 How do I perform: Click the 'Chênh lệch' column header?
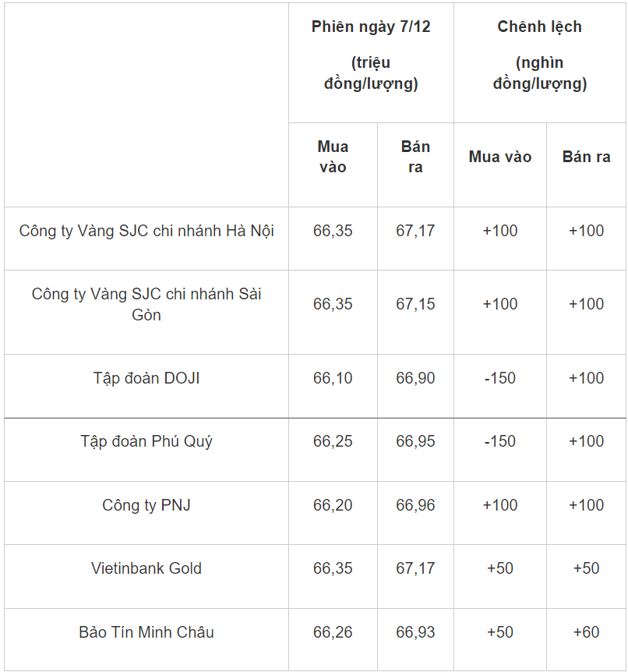click(x=539, y=27)
